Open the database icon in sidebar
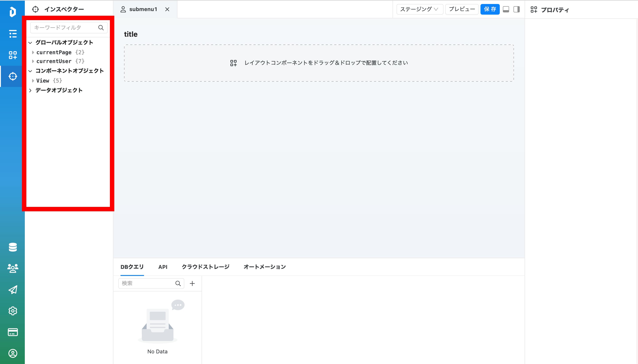 coord(13,247)
